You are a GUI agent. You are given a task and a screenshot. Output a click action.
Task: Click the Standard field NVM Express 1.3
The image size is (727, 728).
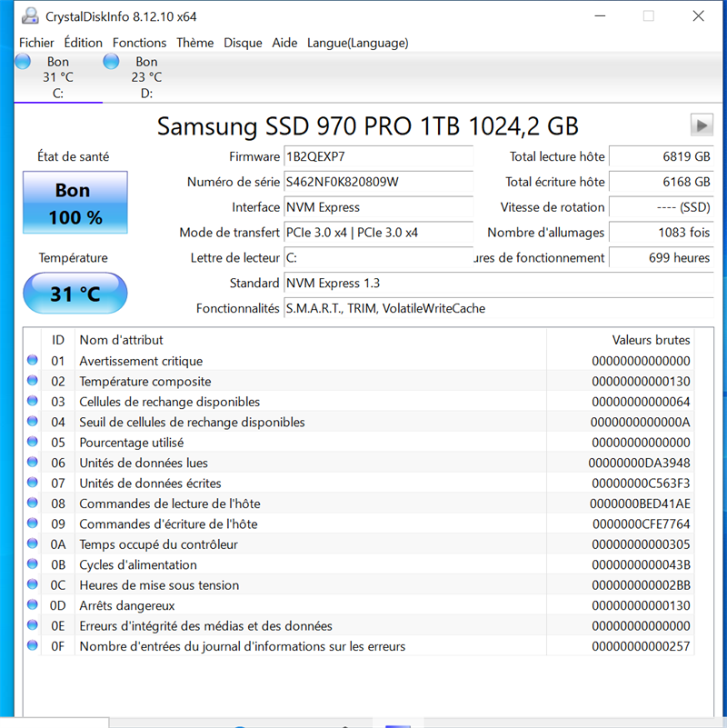[499, 283]
